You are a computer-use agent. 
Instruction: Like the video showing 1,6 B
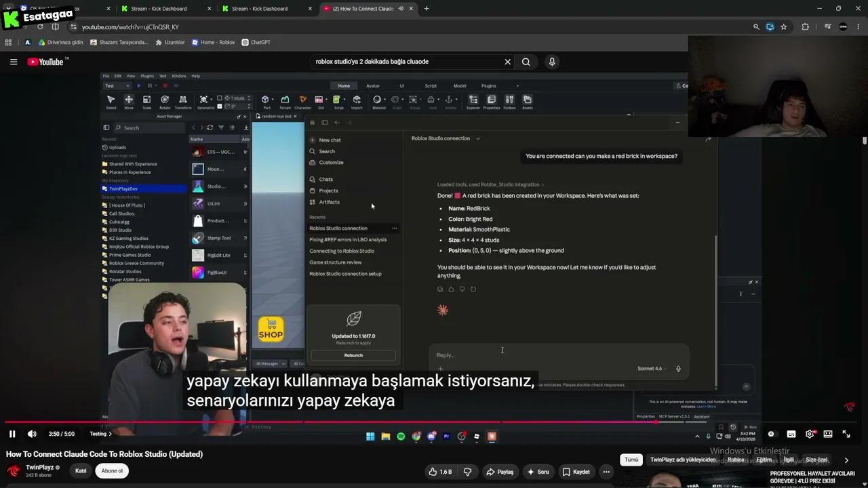pos(440,472)
